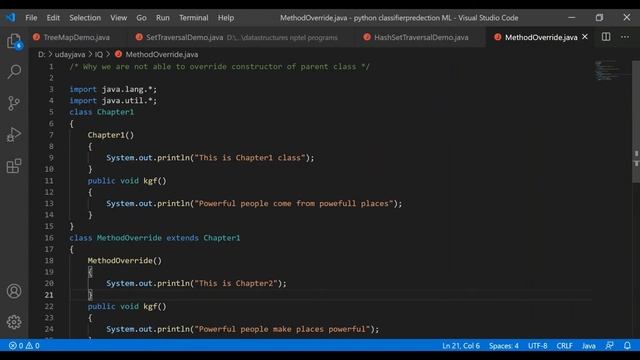The image size is (640, 360).
Task: Switch to the TreeMapDemo.java tab
Action: coord(76,37)
